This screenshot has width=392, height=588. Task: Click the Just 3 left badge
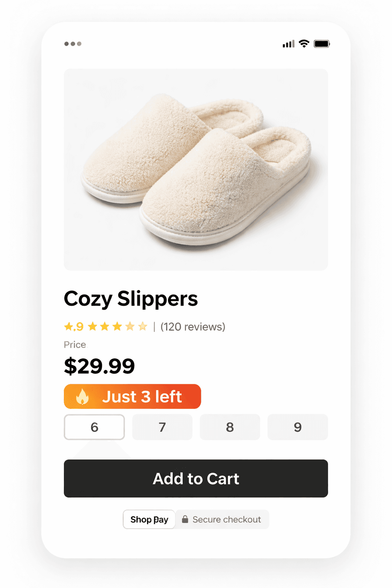(132, 397)
